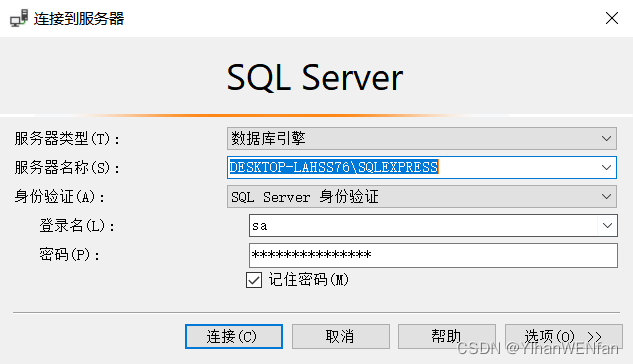Image resolution: width=633 pixels, height=364 pixels.
Task: Click the 密码 password field
Action: (x=433, y=255)
